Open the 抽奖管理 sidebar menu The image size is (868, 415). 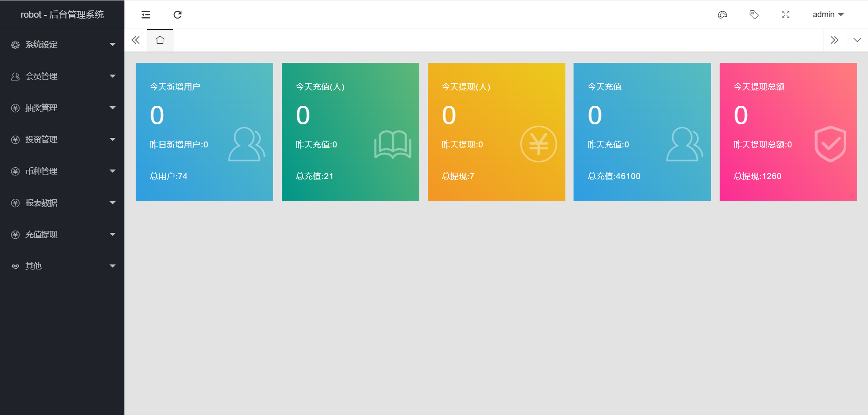[x=62, y=108]
